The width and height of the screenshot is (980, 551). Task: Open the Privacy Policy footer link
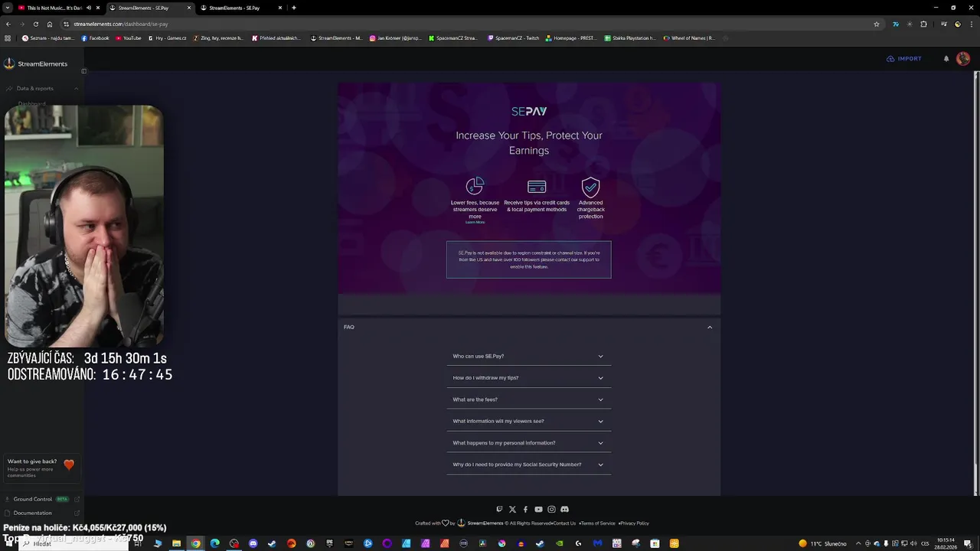635,523
